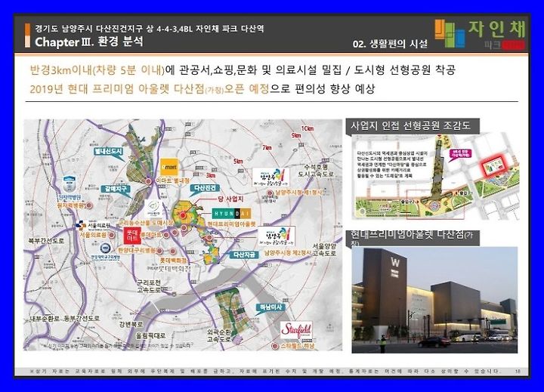This screenshot has width=544, height=392.
Task: Click the '9km' radius label
Action: click(x=296, y=136)
